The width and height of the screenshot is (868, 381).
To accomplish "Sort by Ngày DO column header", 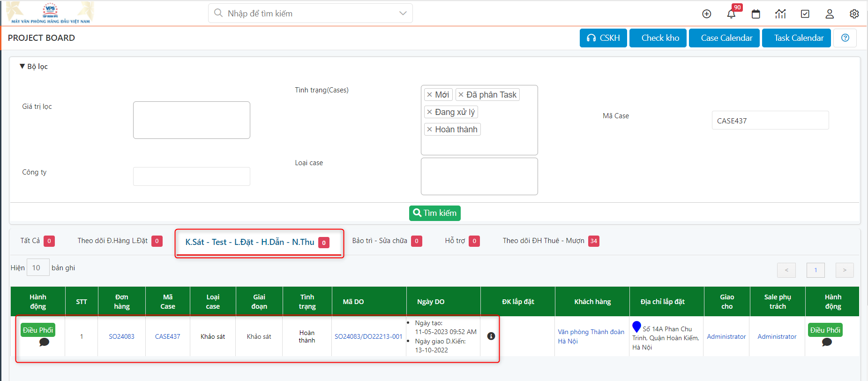I will point(443,302).
